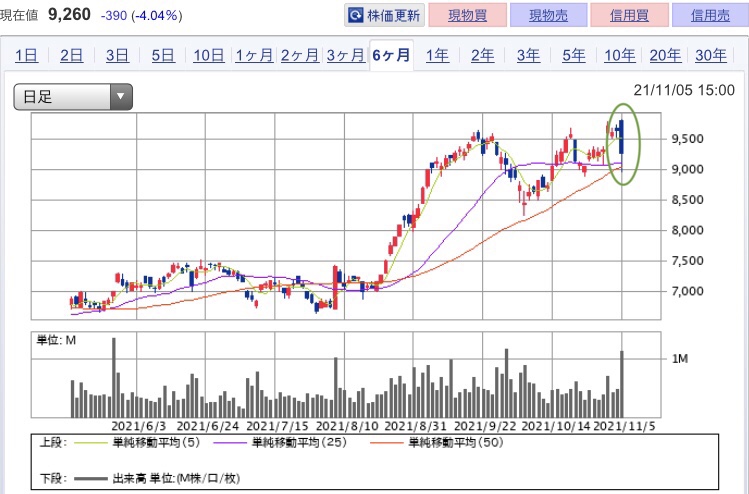Screen dimensions: 749x494
Task: Click the dropdown arrow beside 日足
Action: (121, 97)
